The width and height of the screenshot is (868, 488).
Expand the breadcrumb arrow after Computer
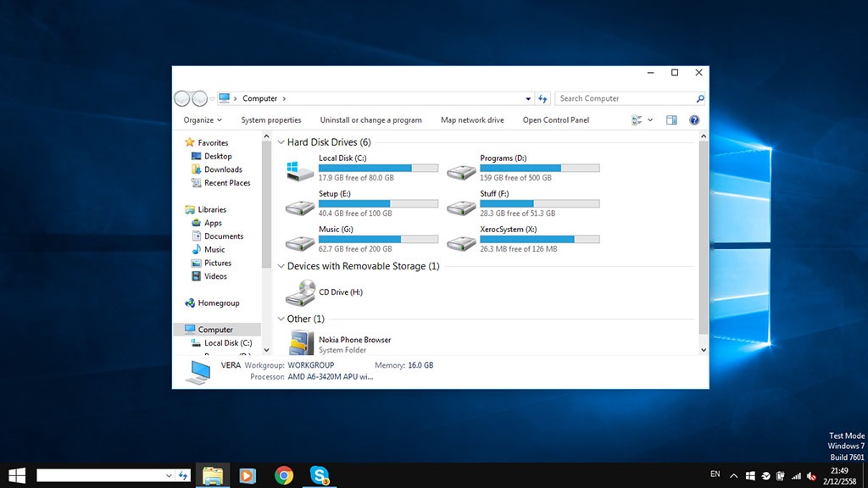click(x=284, y=98)
